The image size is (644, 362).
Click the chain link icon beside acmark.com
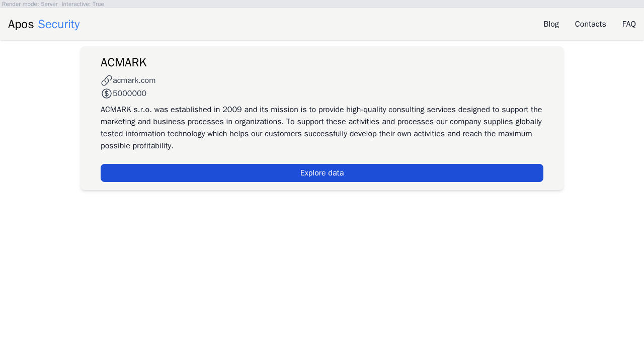pos(107,80)
